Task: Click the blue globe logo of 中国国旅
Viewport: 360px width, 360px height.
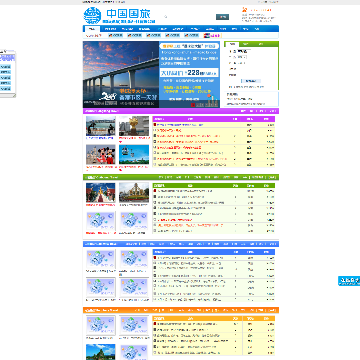Action: coord(92,15)
